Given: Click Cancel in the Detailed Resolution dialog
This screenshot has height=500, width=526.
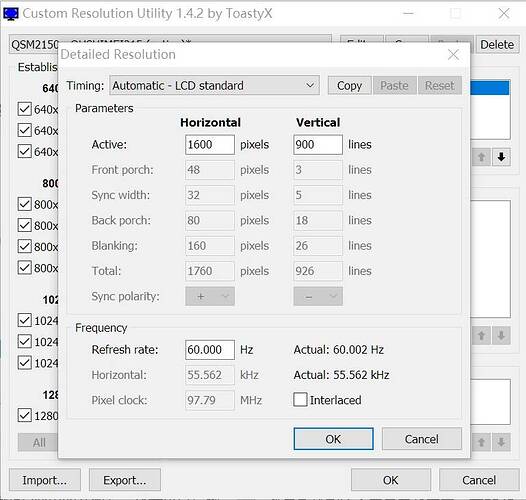Looking at the screenshot, I should pos(422,439).
